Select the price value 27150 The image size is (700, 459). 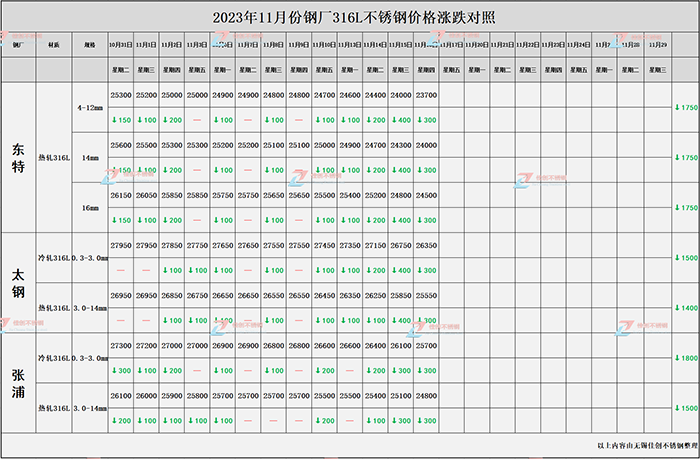tap(375, 245)
